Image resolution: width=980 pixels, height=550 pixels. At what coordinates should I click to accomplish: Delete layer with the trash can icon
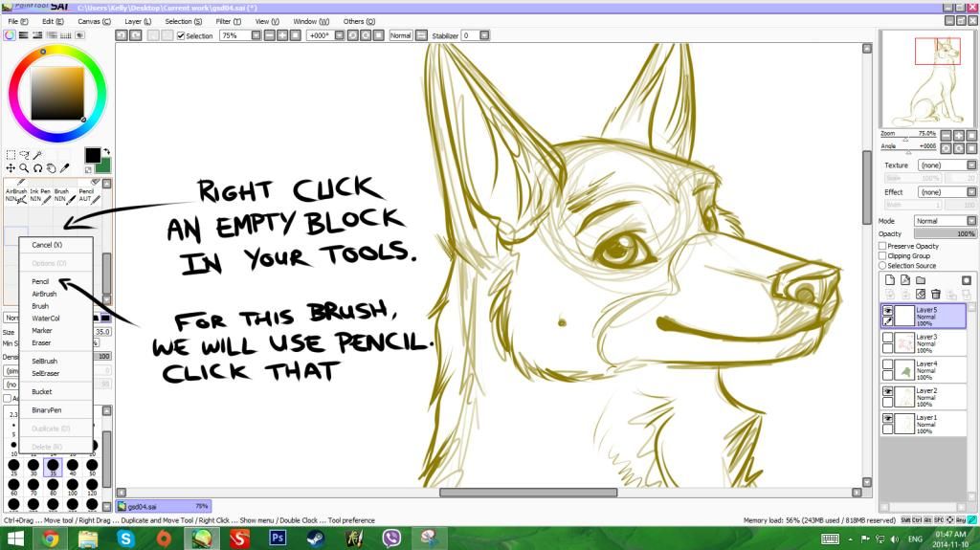935,295
